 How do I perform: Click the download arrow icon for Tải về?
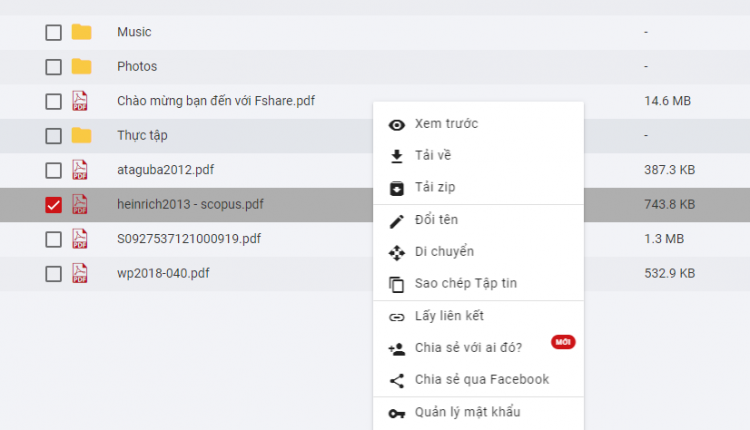point(397,156)
